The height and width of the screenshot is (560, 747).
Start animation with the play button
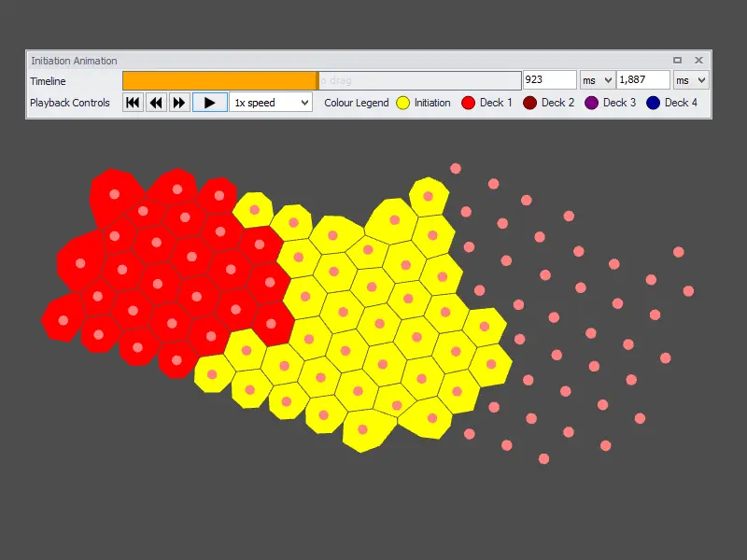[x=210, y=103]
